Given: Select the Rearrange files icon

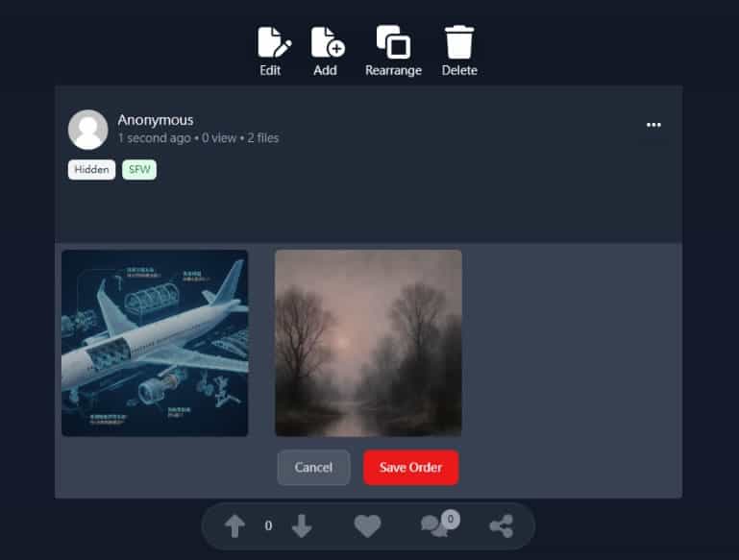Looking at the screenshot, I should 392,43.
